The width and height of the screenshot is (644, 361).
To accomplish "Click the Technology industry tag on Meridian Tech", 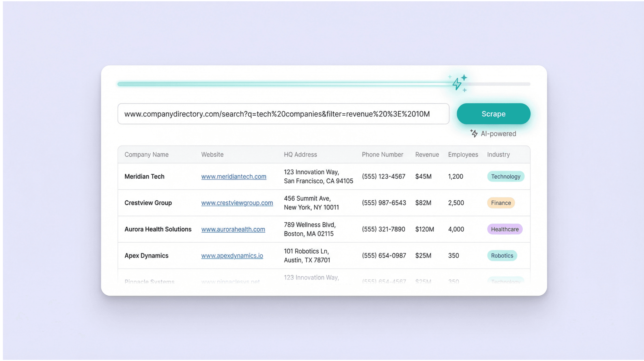I will [x=505, y=176].
